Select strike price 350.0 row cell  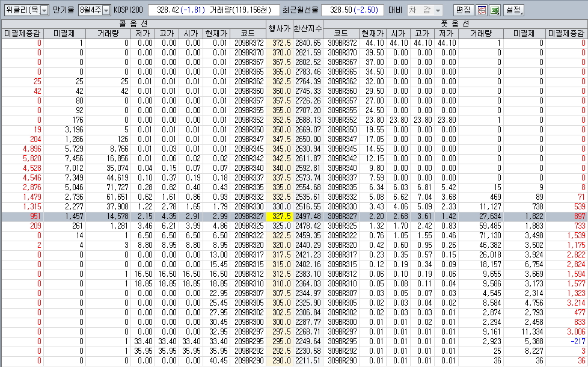coord(281,129)
